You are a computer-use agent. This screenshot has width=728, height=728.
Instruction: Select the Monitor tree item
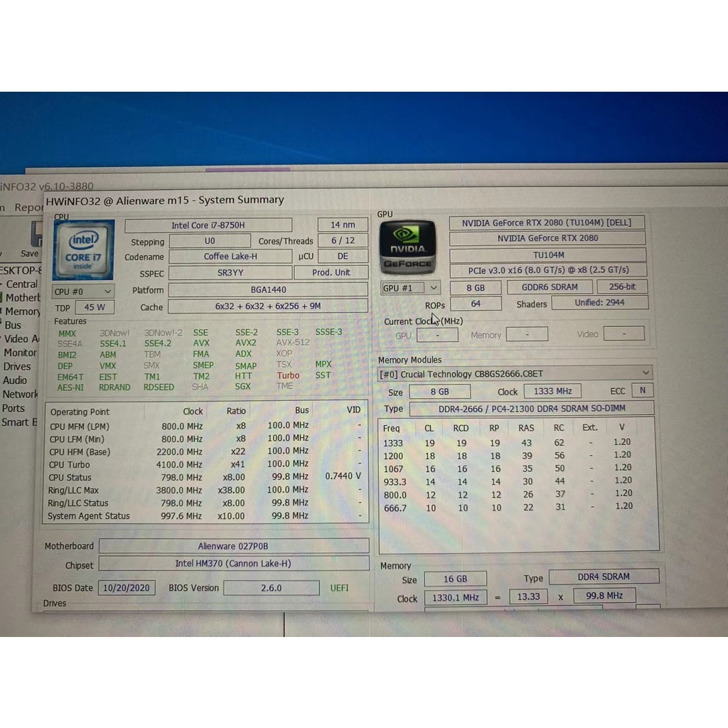tap(20, 353)
